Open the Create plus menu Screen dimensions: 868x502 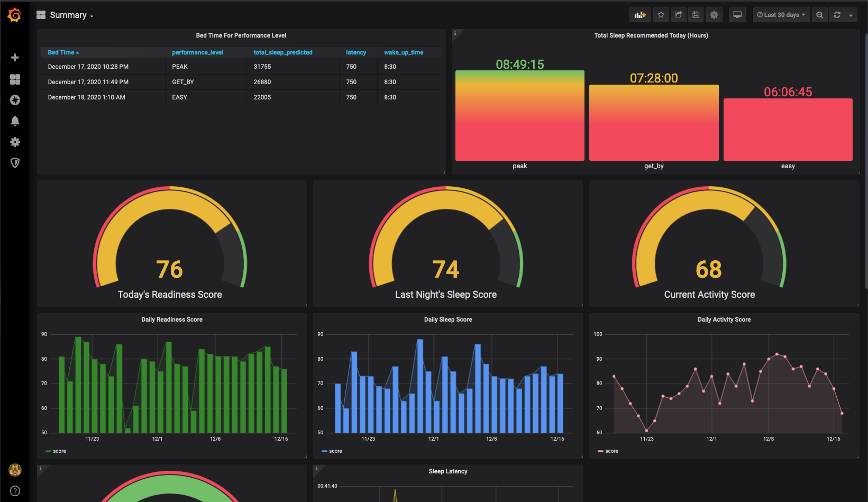15,57
